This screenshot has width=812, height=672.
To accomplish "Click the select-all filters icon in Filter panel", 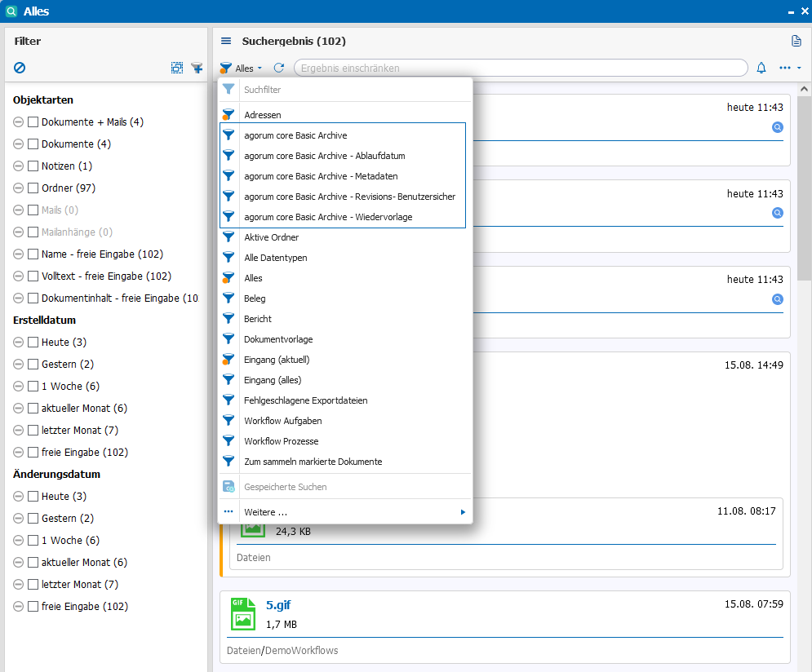I will tap(177, 68).
